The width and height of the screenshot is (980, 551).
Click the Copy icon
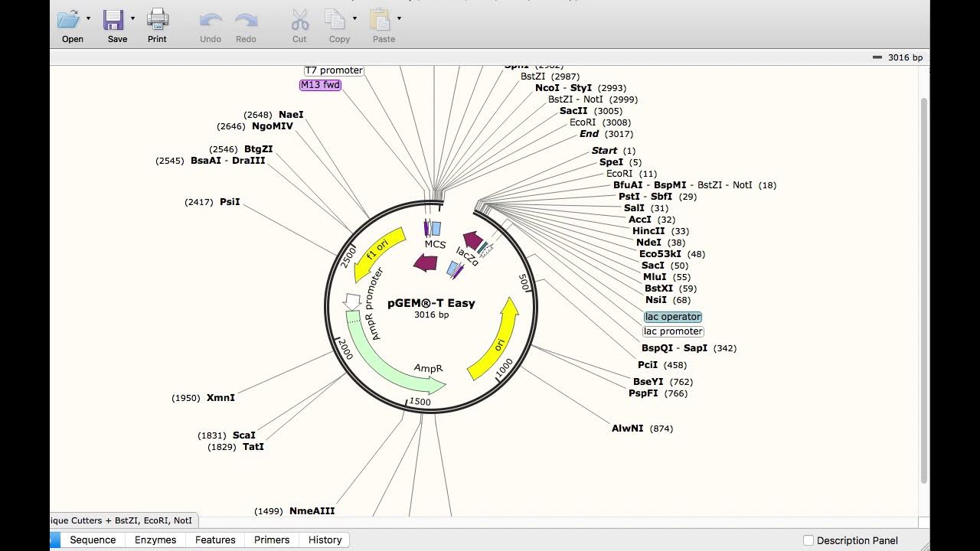tap(335, 20)
